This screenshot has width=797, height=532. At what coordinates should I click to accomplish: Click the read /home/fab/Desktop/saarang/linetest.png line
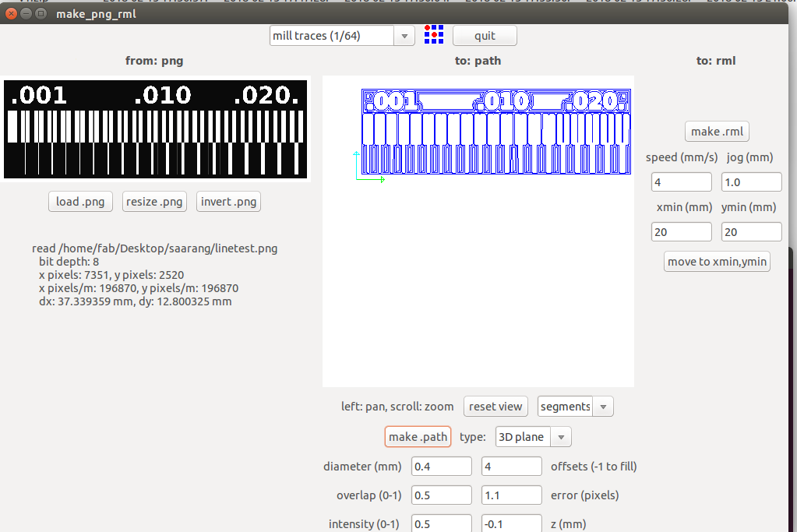click(154, 248)
